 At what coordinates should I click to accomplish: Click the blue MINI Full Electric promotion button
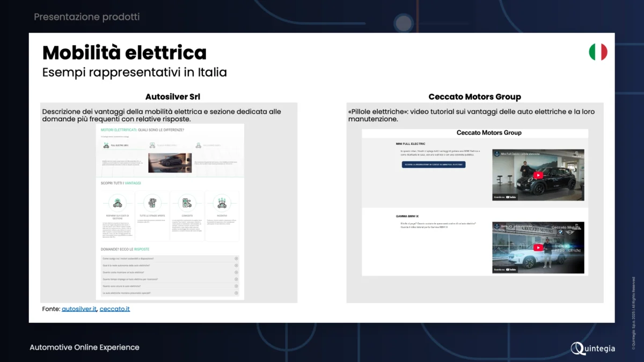[x=434, y=165]
